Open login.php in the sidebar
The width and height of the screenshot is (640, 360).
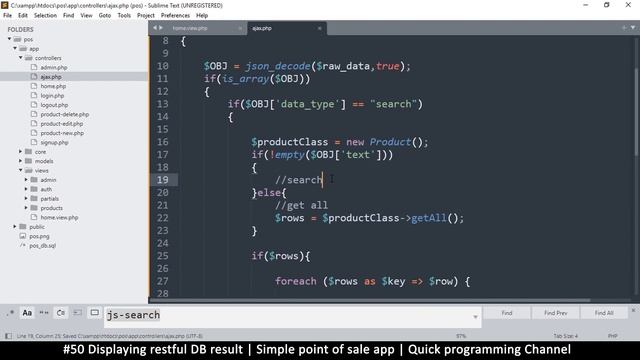[x=52, y=96]
